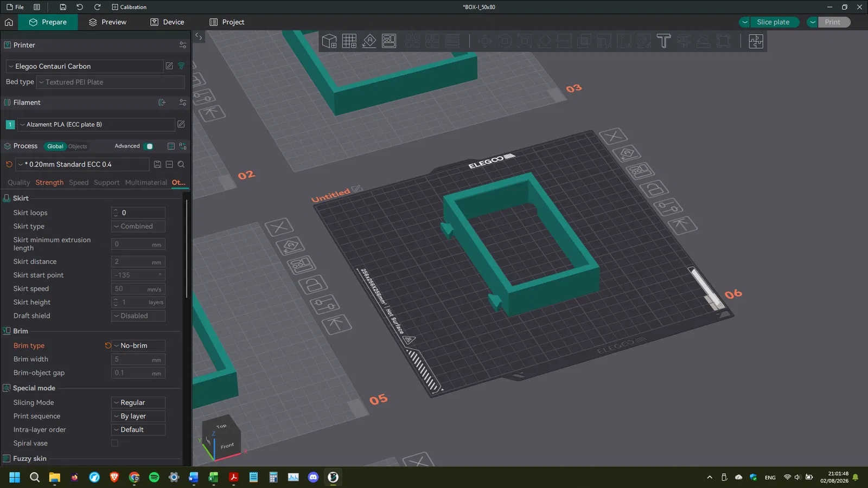Open the Brim type dropdown
868x488 pixels.
click(138, 346)
